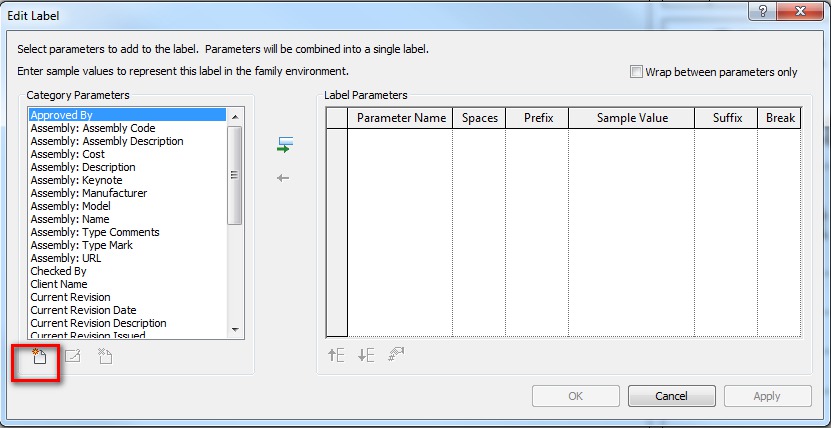Select Assembly: Manufacturer parameter
This screenshot has height=428, width=831.
pos(128,193)
